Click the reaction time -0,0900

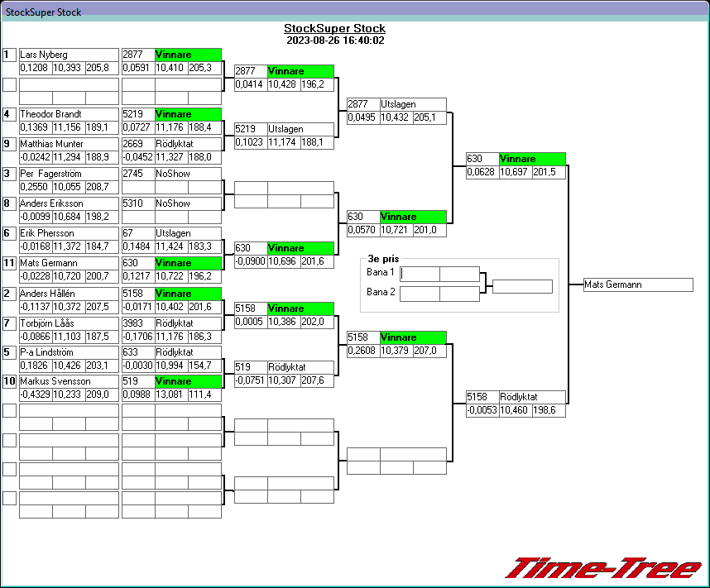(x=251, y=261)
